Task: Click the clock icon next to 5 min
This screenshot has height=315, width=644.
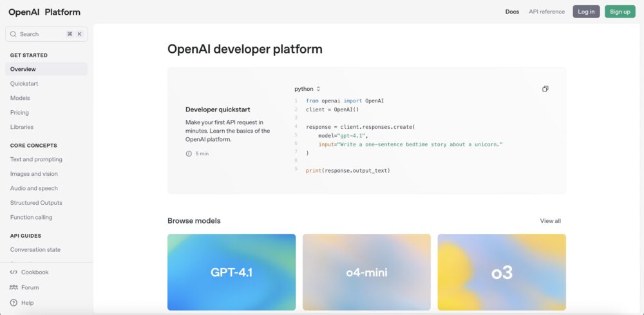Action: click(x=189, y=153)
